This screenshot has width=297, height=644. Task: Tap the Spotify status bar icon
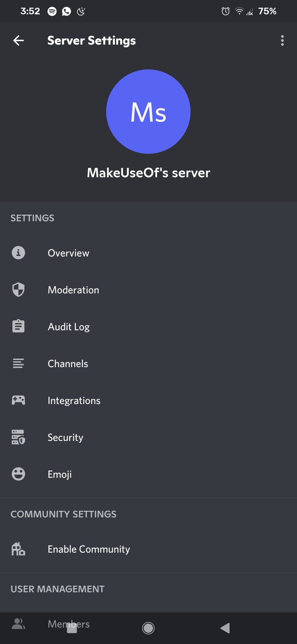click(52, 11)
